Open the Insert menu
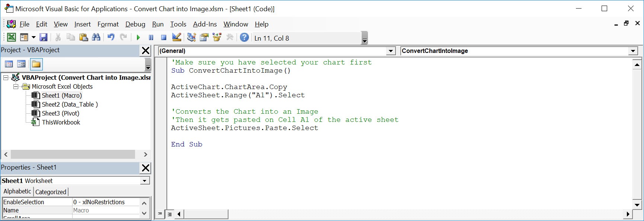 click(82, 24)
